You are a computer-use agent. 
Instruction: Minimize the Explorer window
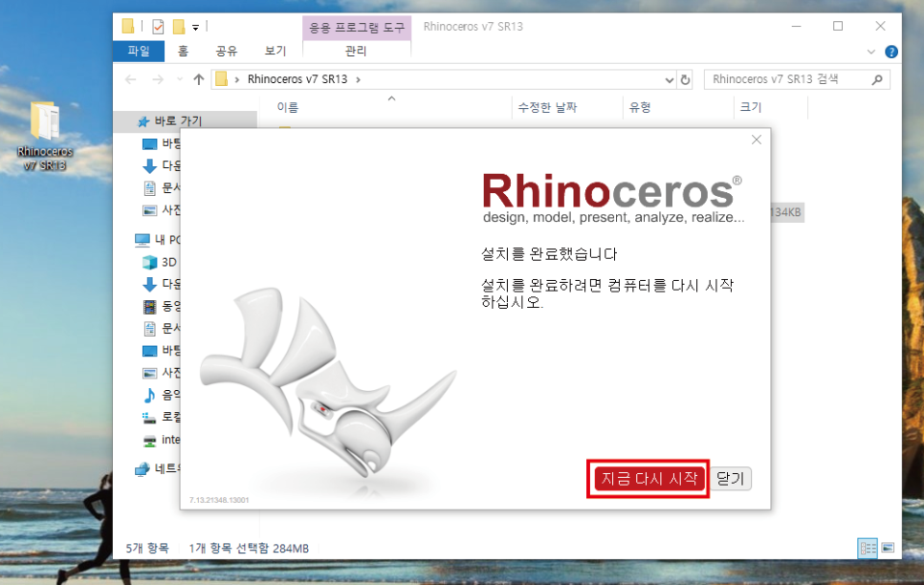(796, 27)
